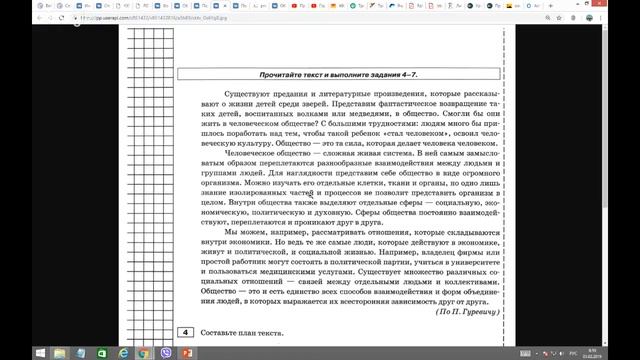The height and width of the screenshot is (360, 640).
Task: Open the green app icon on the taskbar
Action: [102, 353]
